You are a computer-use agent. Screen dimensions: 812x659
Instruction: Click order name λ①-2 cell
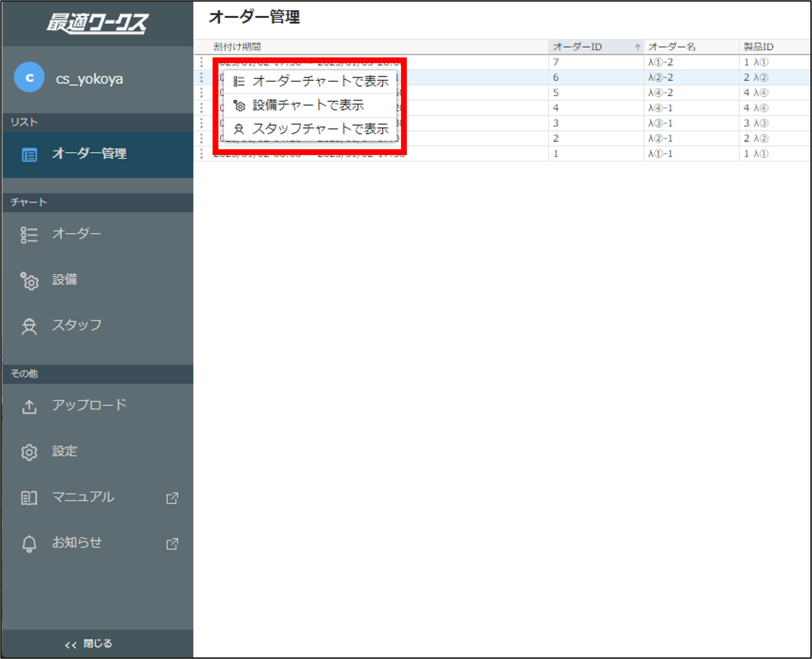691,62
